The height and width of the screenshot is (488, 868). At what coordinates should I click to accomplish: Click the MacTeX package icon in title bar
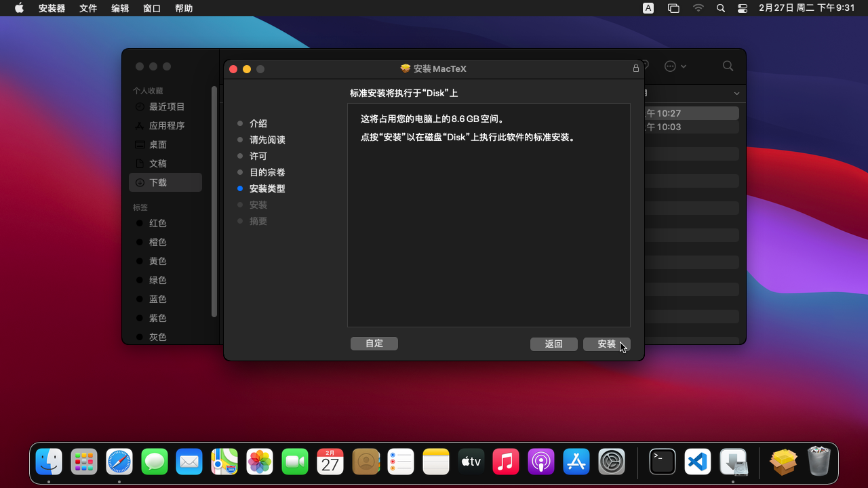(406, 68)
